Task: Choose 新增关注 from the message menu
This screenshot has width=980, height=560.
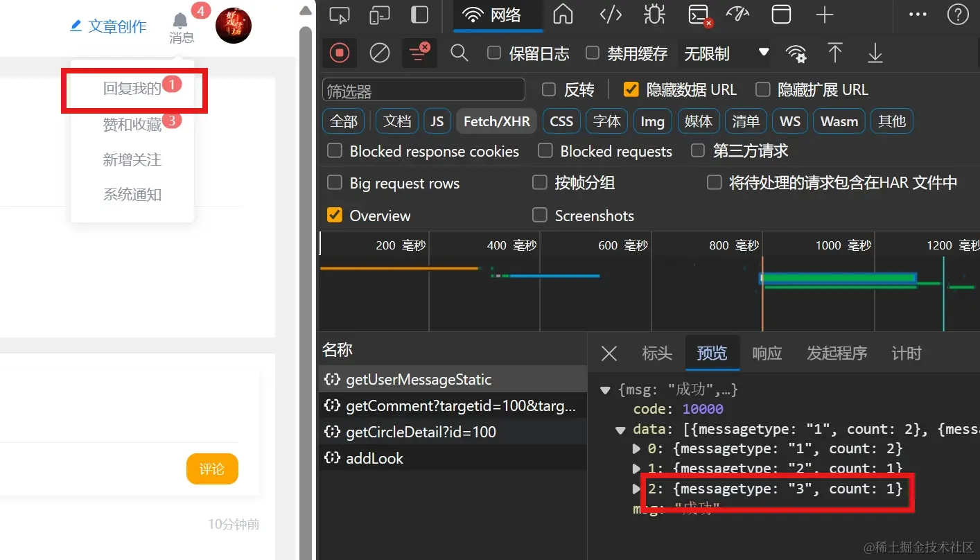Action: click(132, 159)
